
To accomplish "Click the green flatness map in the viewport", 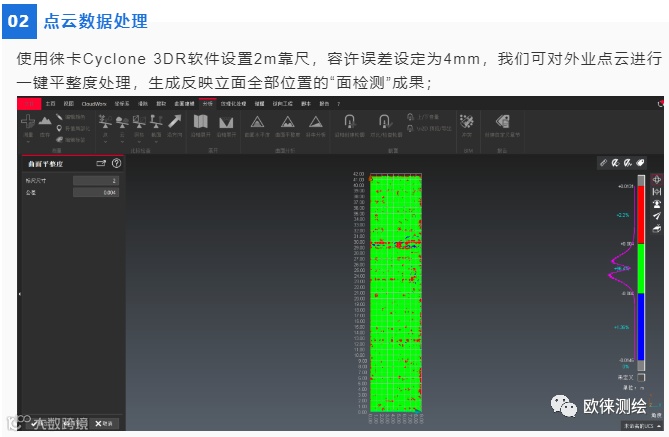I will click(396, 293).
